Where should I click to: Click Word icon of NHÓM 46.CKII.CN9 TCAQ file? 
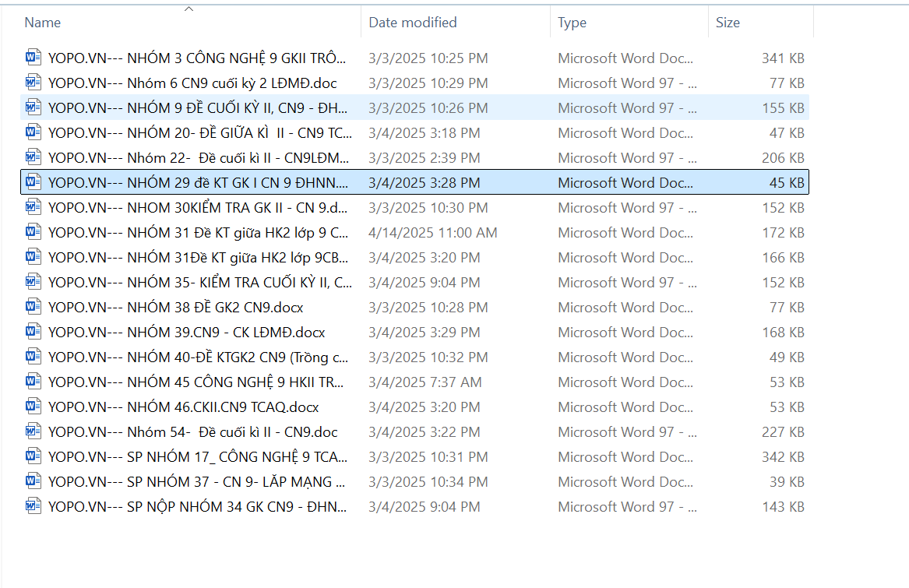[33, 407]
